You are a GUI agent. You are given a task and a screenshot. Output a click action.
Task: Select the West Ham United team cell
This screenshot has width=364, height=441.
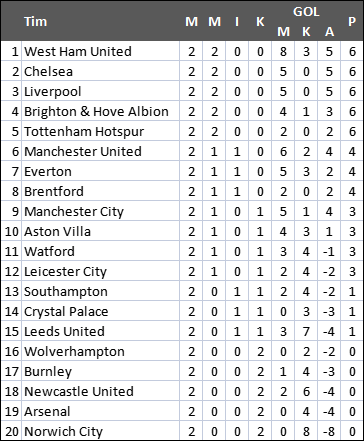pos(100,51)
